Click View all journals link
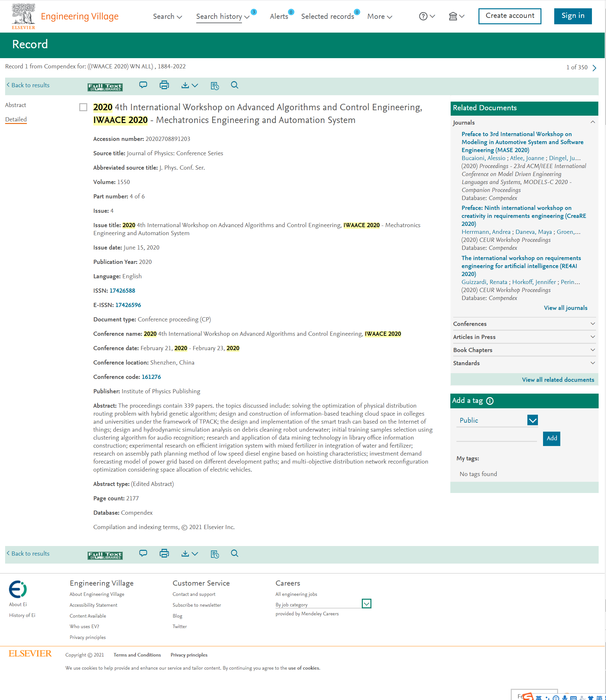Viewport: 606px width, 700px height. point(565,308)
